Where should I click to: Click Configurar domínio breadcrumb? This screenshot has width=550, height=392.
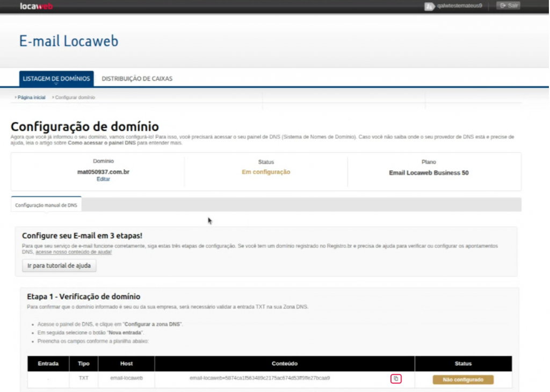pyautogui.click(x=75, y=98)
